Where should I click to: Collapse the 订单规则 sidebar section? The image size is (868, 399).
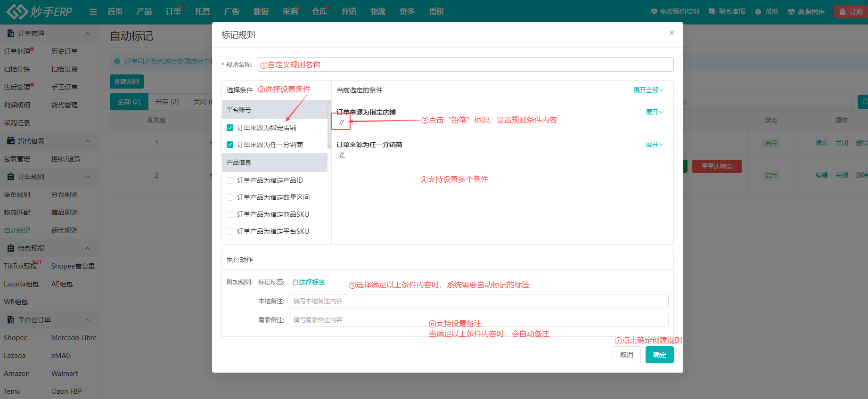[x=87, y=177]
